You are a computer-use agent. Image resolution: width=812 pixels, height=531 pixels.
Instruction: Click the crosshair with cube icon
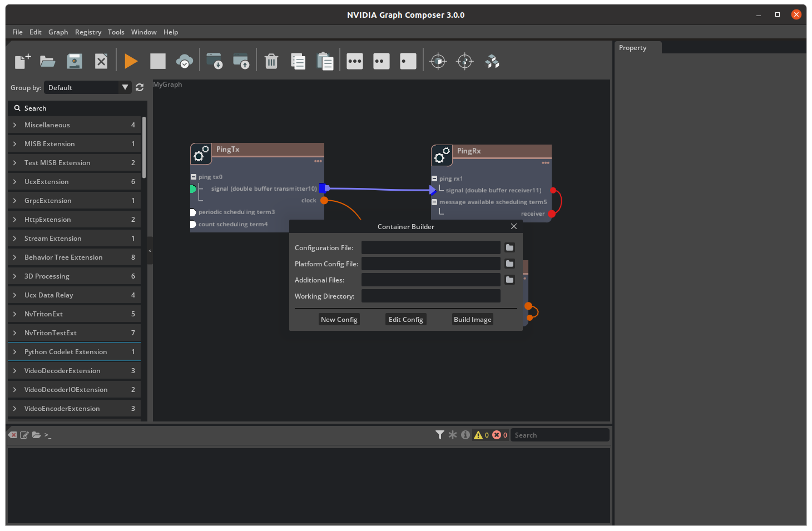coord(438,61)
